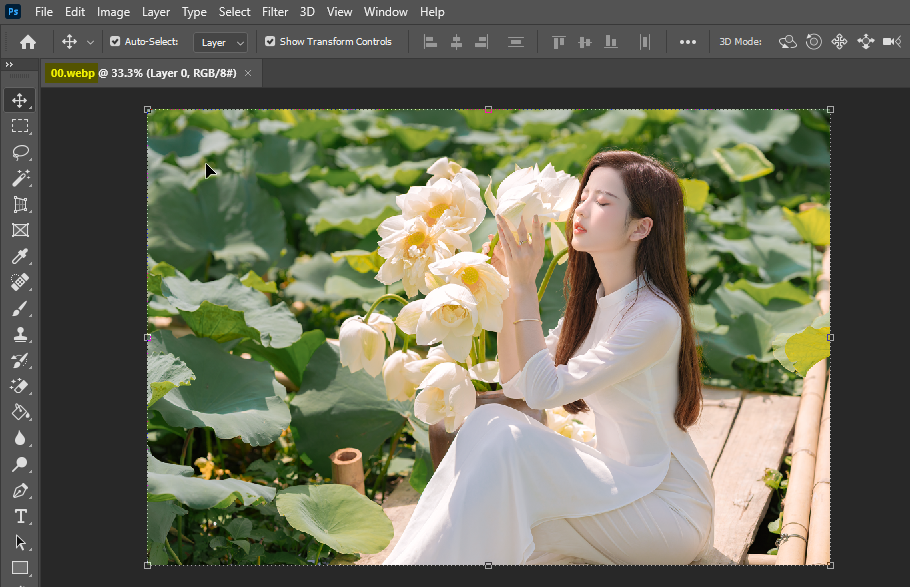Image resolution: width=910 pixels, height=587 pixels.
Task: Select the Move tool
Action: pyautogui.click(x=20, y=99)
